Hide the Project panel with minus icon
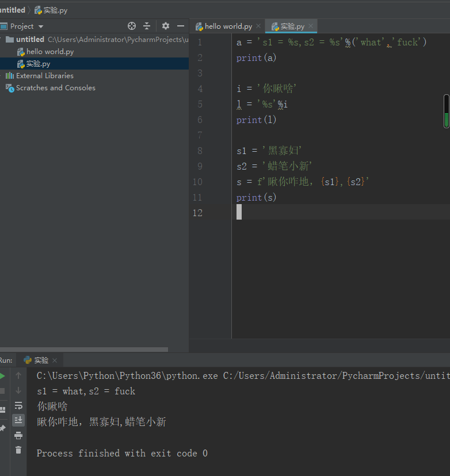This screenshot has width=450, height=476. pyautogui.click(x=181, y=26)
